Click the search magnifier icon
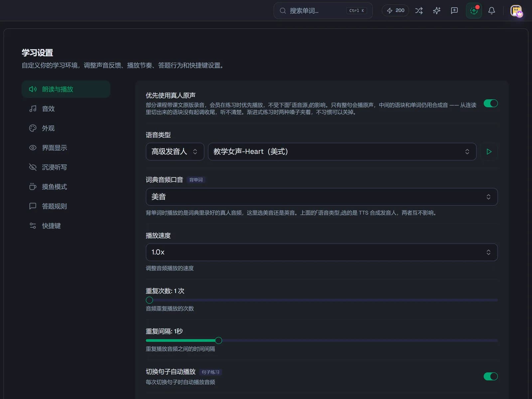The width and height of the screenshot is (532, 399). tap(283, 11)
